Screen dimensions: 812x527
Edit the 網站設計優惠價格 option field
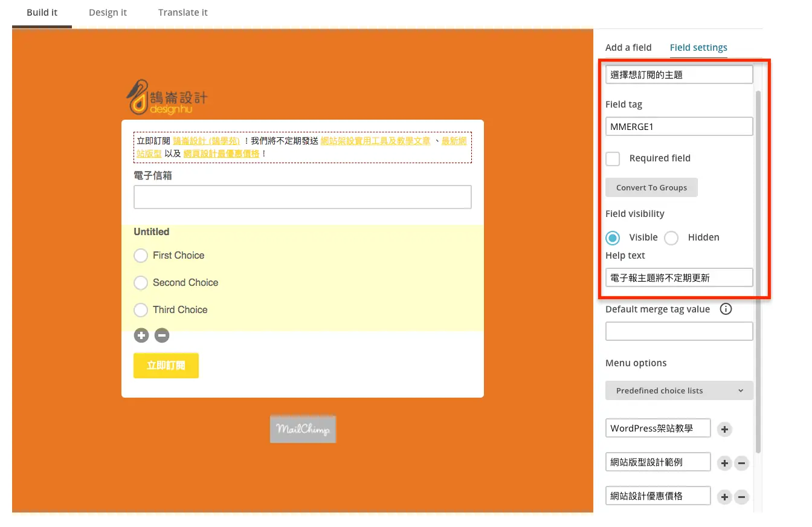[x=658, y=496]
